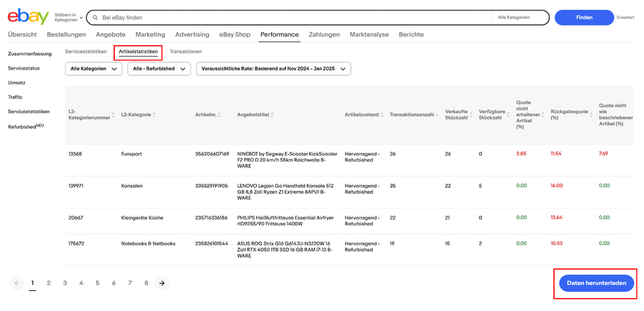The width and height of the screenshot is (644, 311).
Task: Click the Finden search button
Action: point(583,17)
